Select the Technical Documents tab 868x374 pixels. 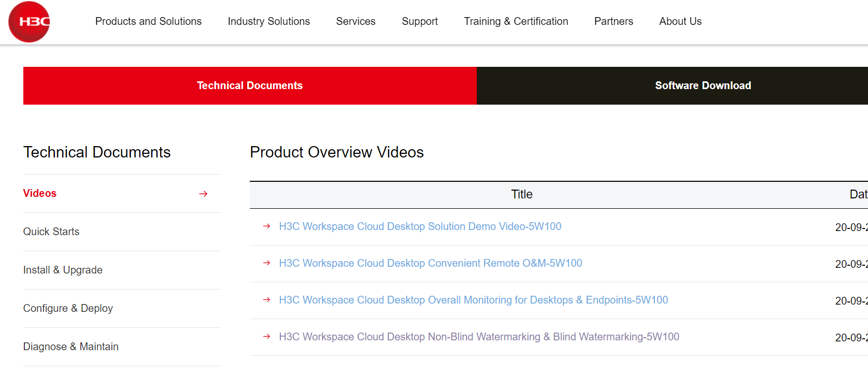(250, 85)
